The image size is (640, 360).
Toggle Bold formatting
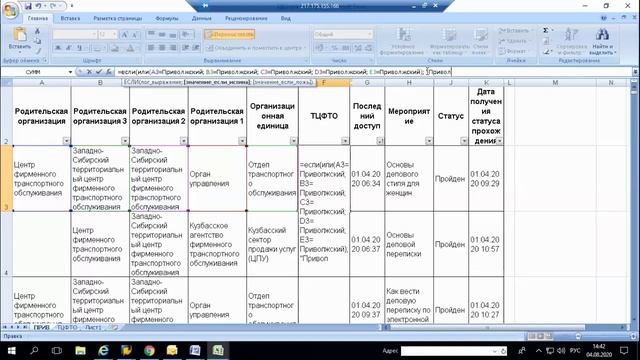[x=58, y=48]
